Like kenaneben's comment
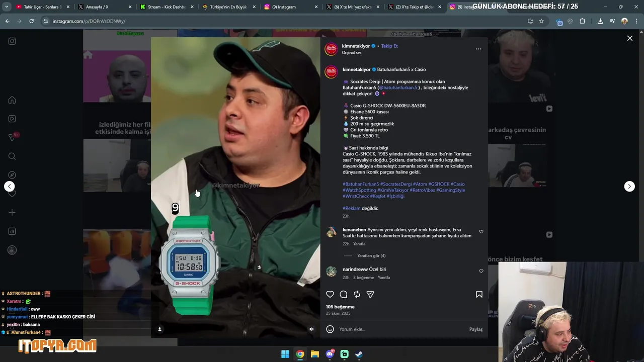Viewport: 644px width, 362px height. coord(481,232)
